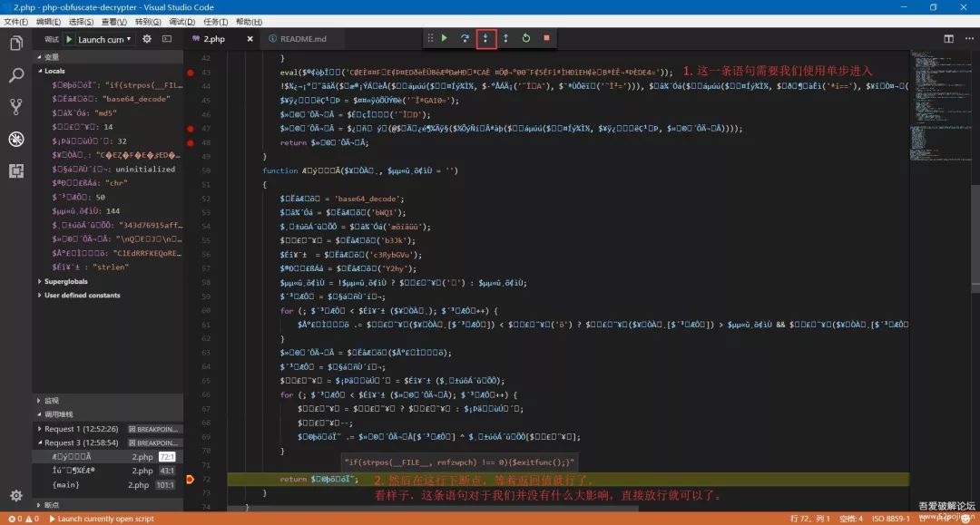Step into the current statement
Image resolution: width=980 pixels, height=525 pixels.
tap(485, 38)
